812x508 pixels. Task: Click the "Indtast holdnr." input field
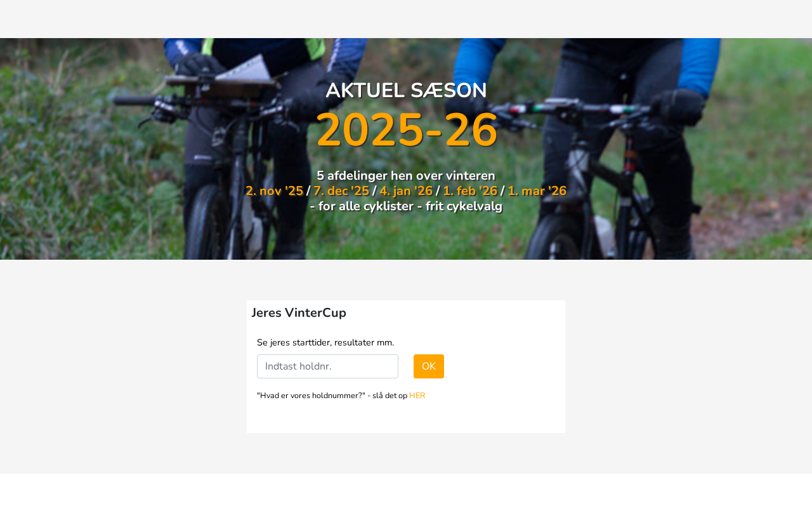click(327, 366)
